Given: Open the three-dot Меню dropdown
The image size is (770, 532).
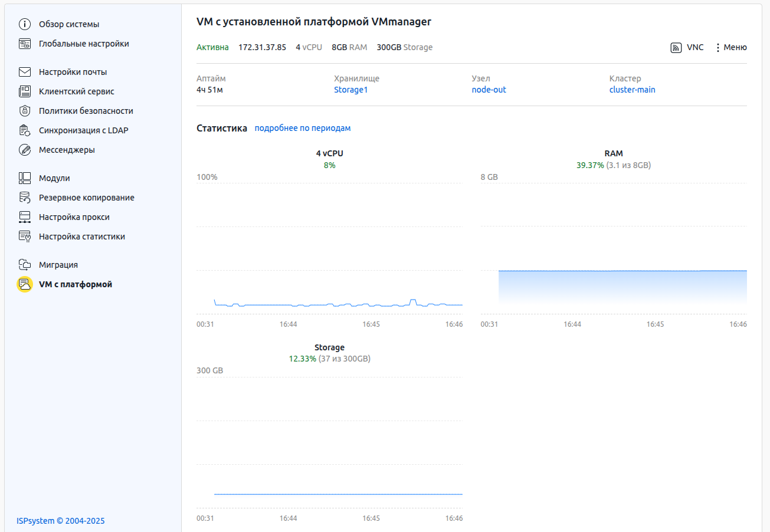Looking at the screenshot, I should point(730,48).
